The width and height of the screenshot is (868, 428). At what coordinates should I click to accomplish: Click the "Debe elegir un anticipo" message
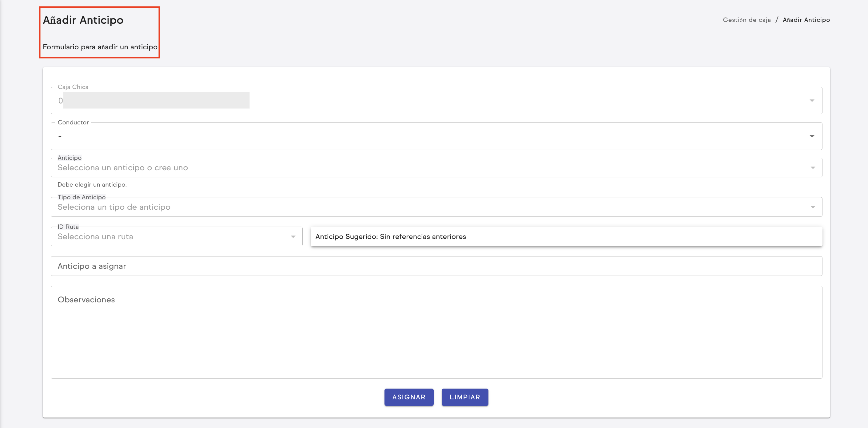92,184
